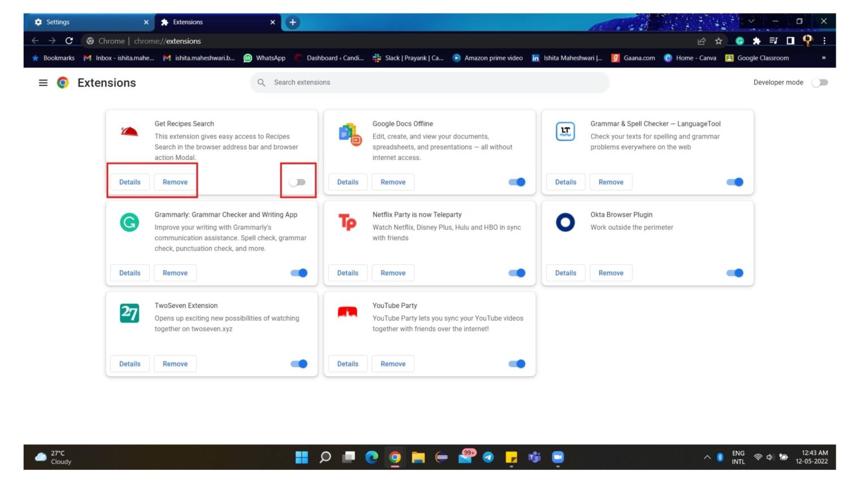The height and width of the screenshot is (488, 868).
Task: Click the Teleparty extension icon
Action: click(348, 223)
